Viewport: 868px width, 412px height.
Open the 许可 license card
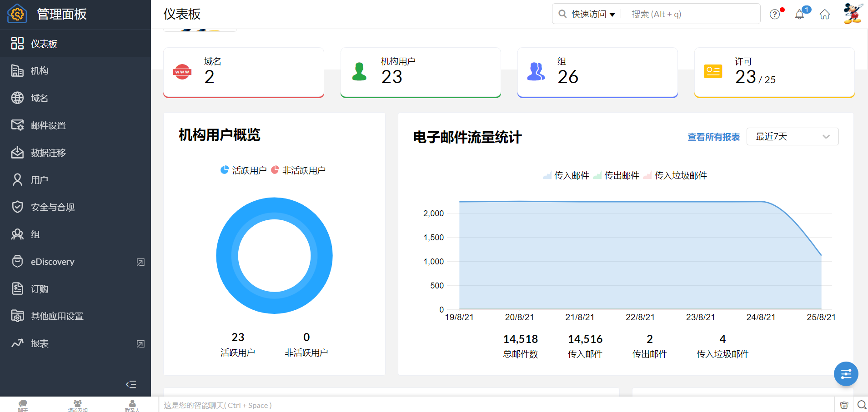(x=774, y=73)
